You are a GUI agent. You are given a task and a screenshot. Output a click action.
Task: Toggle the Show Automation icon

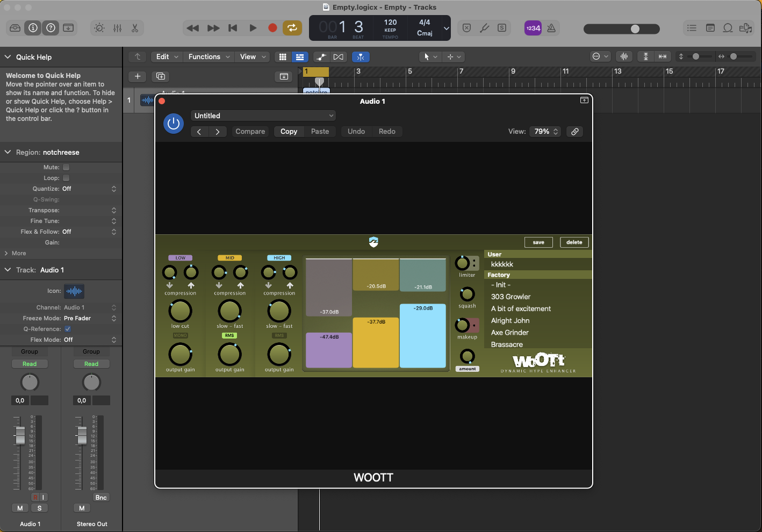[x=321, y=57]
